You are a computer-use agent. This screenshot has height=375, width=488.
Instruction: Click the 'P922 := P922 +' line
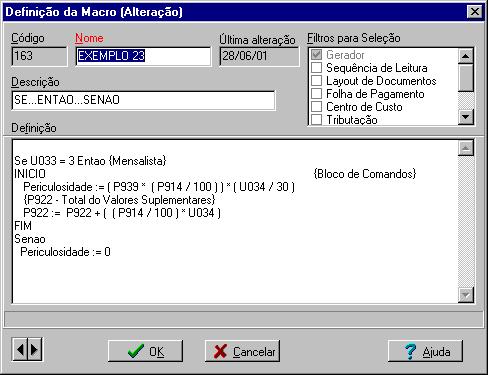(x=122, y=213)
